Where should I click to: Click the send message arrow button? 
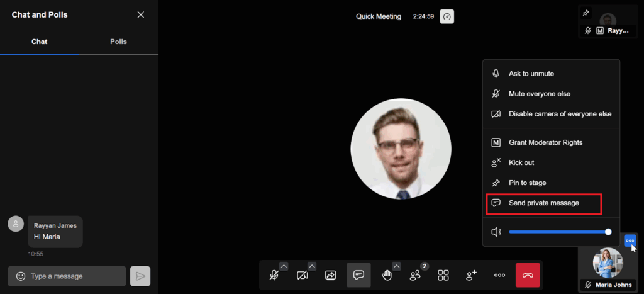pos(140,276)
